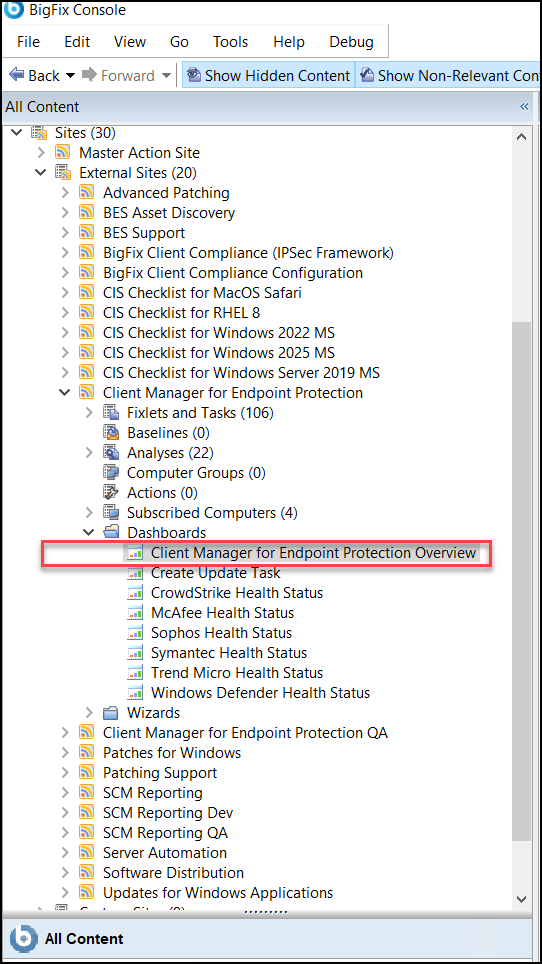This screenshot has height=964, width=542.
Task: Select the Patches for Windows site
Action: click(x=172, y=753)
